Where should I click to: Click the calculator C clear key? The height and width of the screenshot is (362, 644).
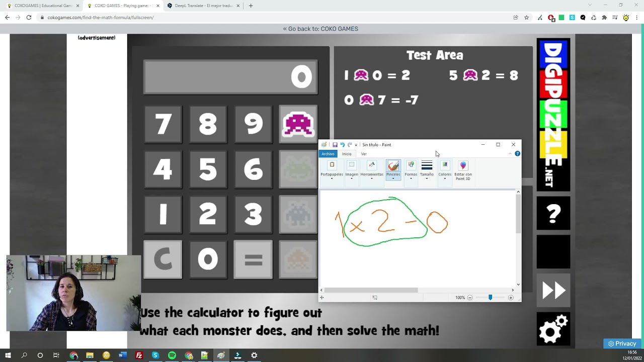(163, 259)
